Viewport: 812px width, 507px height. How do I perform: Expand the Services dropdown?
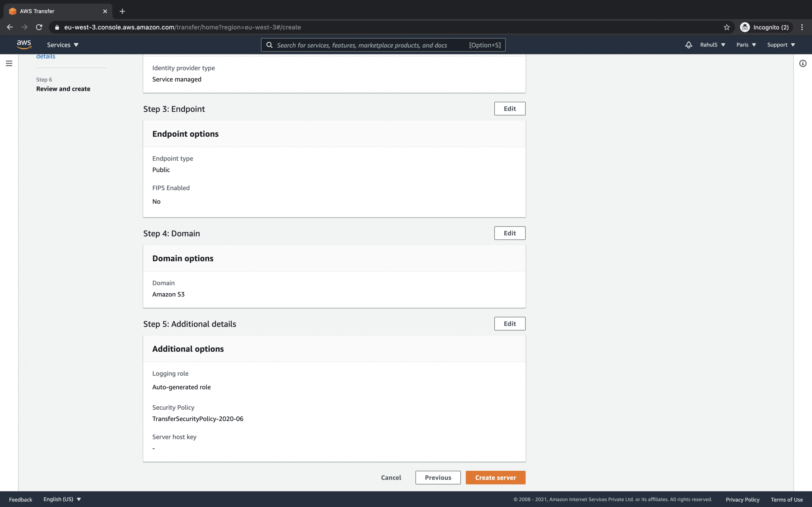pos(62,45)
